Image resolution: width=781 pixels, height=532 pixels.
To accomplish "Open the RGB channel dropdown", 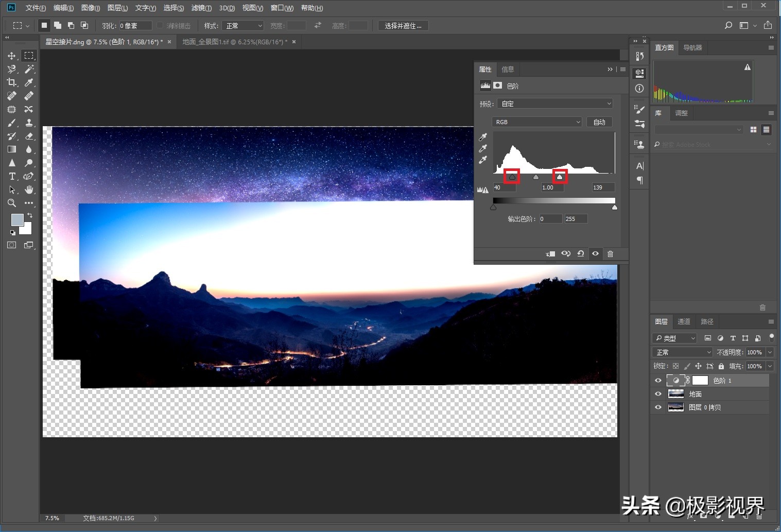I will tap(537, 122).
